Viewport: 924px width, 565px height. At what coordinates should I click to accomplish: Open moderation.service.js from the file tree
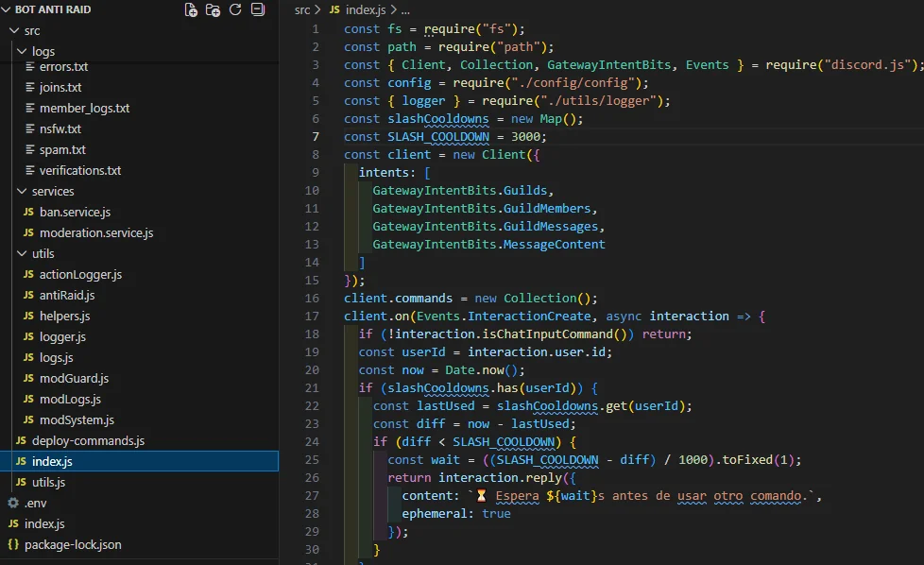coord(95,232)
